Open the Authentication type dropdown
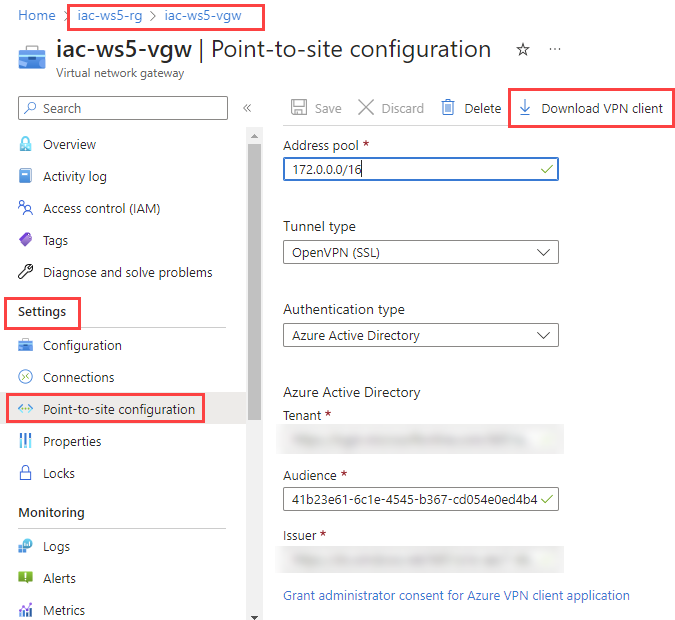This screenshot has height=620, width=675. tap(421, 335)
